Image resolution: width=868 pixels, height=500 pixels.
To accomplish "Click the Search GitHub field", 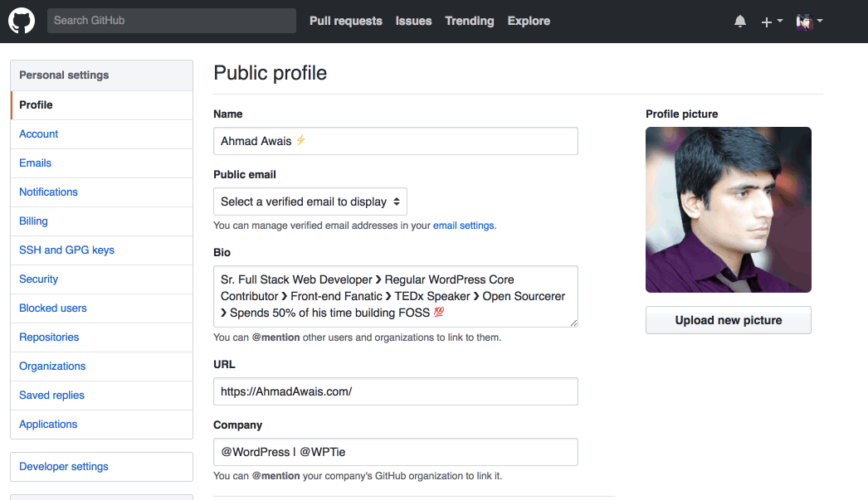I will [171, 21].
